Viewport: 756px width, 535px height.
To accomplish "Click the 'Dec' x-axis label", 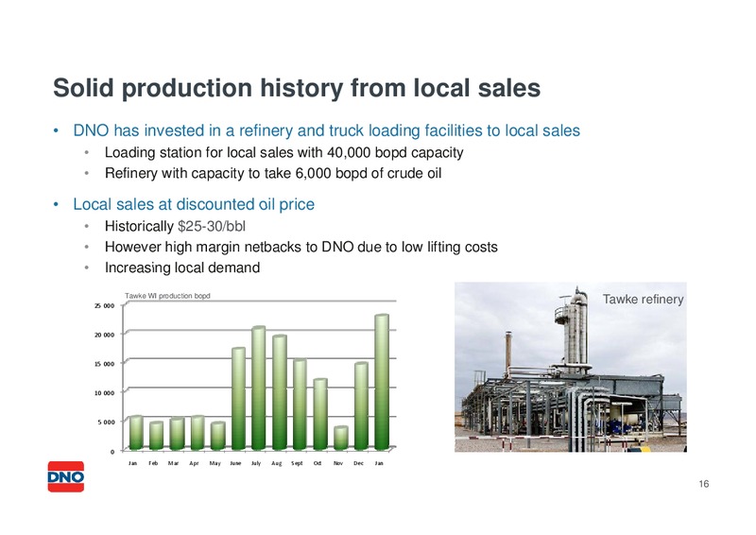I will (x=358, y=463).
